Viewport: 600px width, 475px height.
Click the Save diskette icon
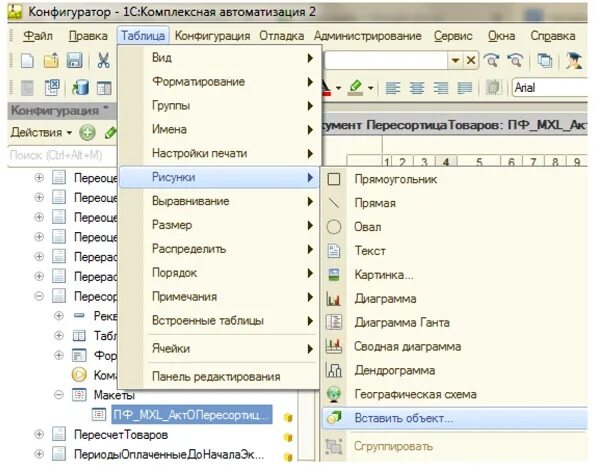coord(75,60)
